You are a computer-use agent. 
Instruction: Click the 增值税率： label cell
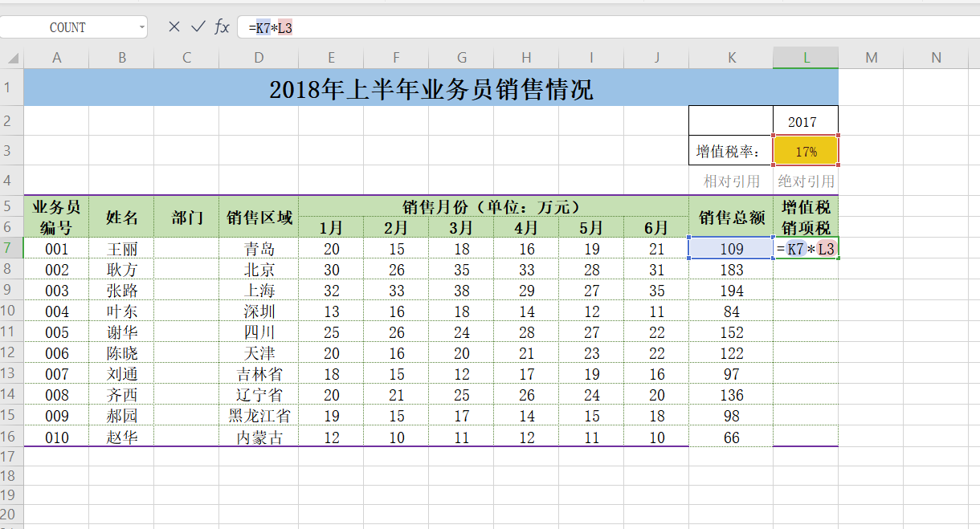click(x=731, y=151)
